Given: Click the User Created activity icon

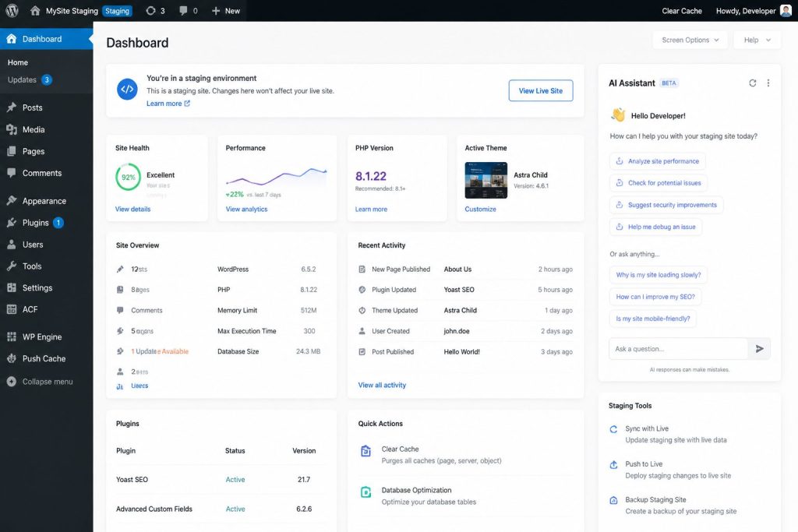Looking at the screenshot, I should pyautogui.click(x=362, y=331).
